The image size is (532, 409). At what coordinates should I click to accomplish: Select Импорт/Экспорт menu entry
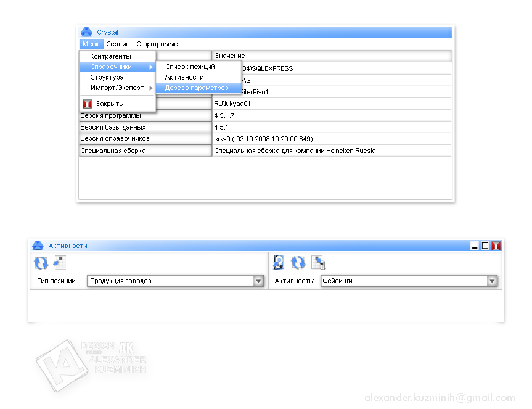tap(117, 88)
